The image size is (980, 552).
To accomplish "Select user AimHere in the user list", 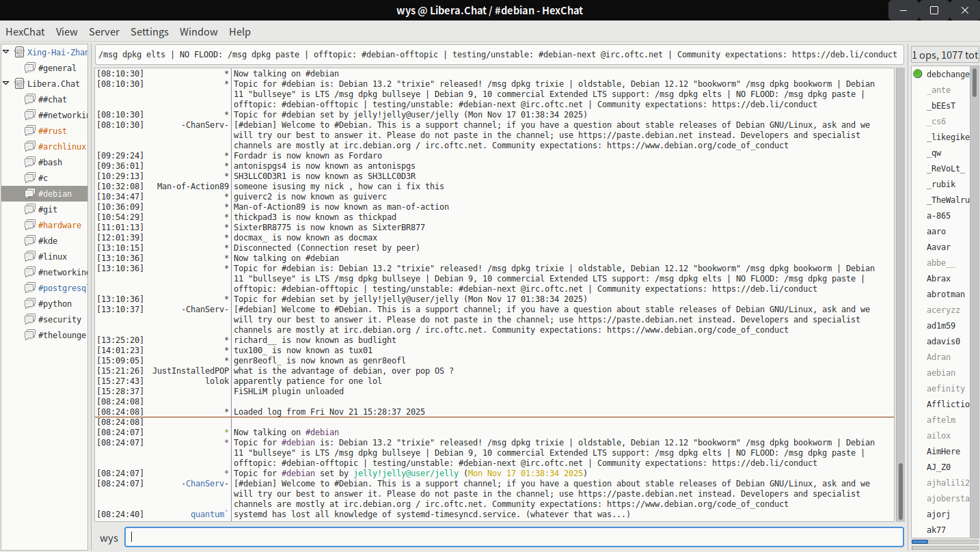I will point(943,451).
